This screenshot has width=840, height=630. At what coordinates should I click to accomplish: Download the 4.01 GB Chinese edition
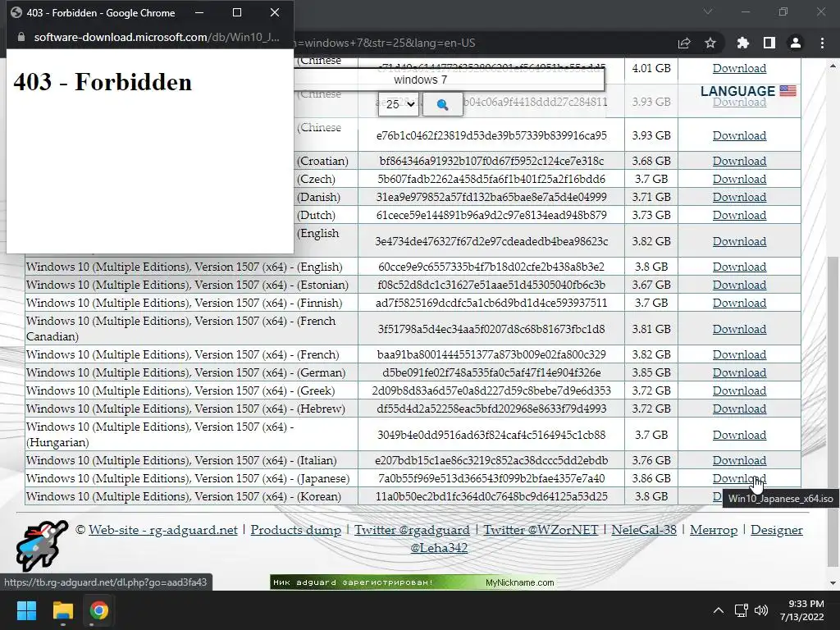739,68
